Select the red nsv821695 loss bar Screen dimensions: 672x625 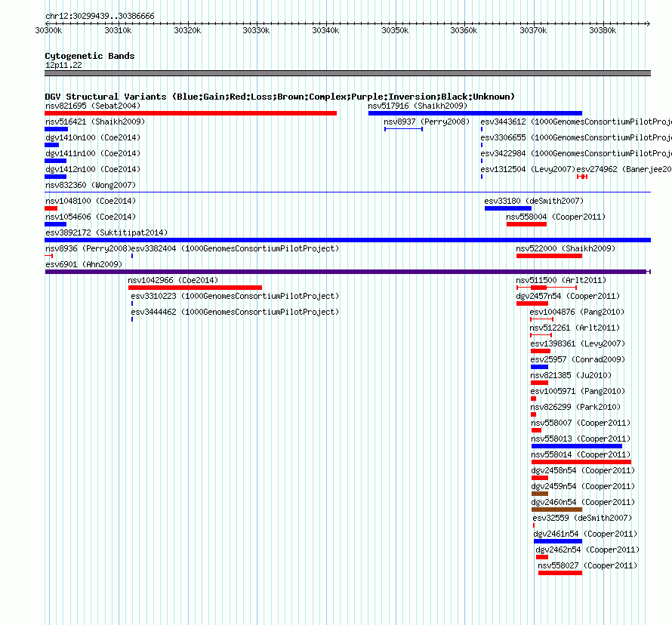pyautogui.click(x=191, y=113)
